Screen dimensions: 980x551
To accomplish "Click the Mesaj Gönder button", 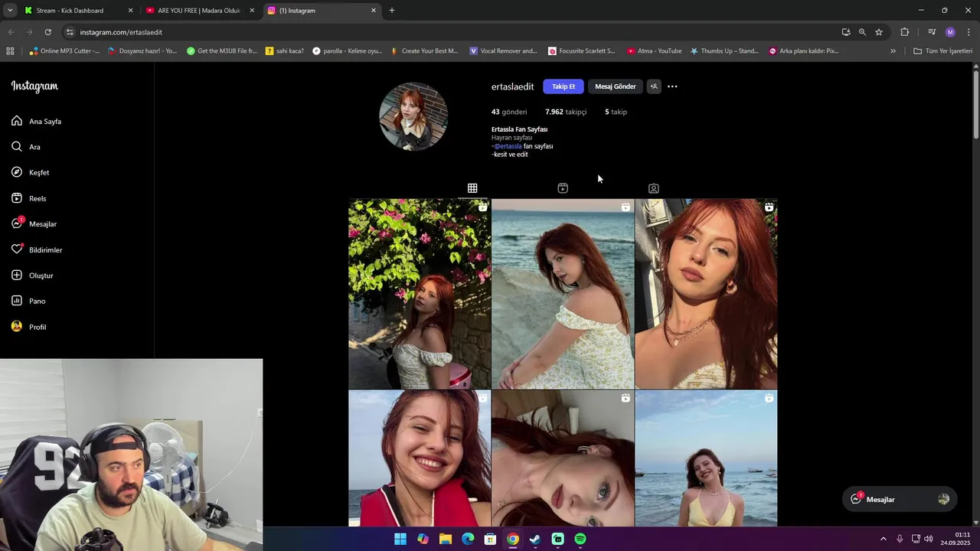I will click(616, 86).
